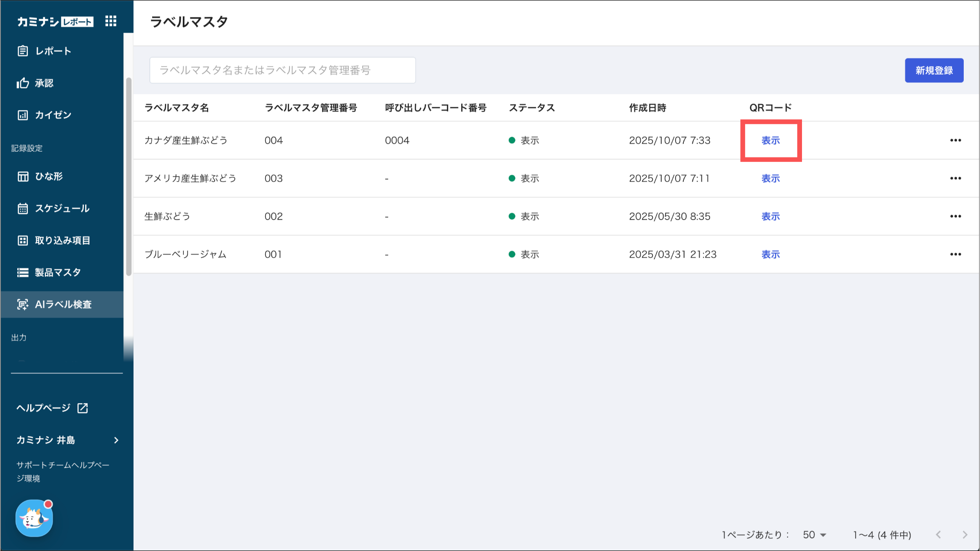Open the support chat mascot icon
Screen dimensions: 980x551
tap(34, 518)
